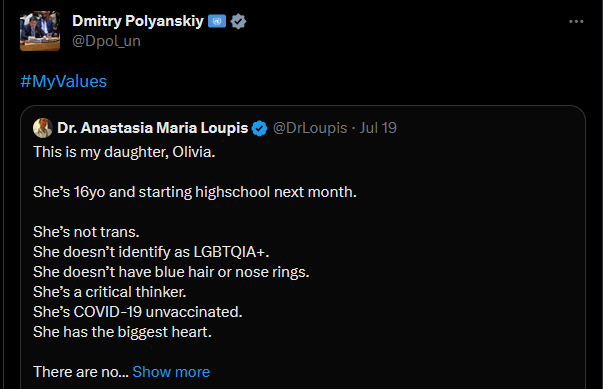Open Dr. Anastasia Maria Loupis's small avatar

(x=43, y=128)
